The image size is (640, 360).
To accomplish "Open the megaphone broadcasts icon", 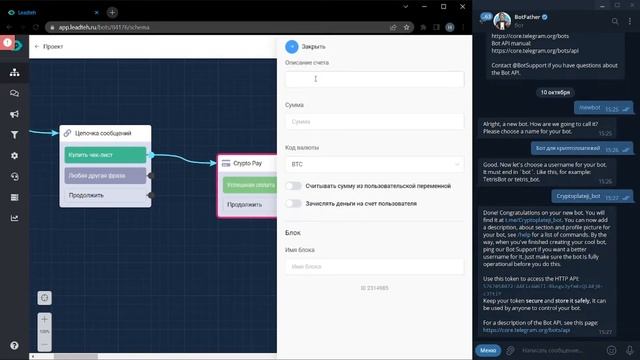I will (14, 114).
